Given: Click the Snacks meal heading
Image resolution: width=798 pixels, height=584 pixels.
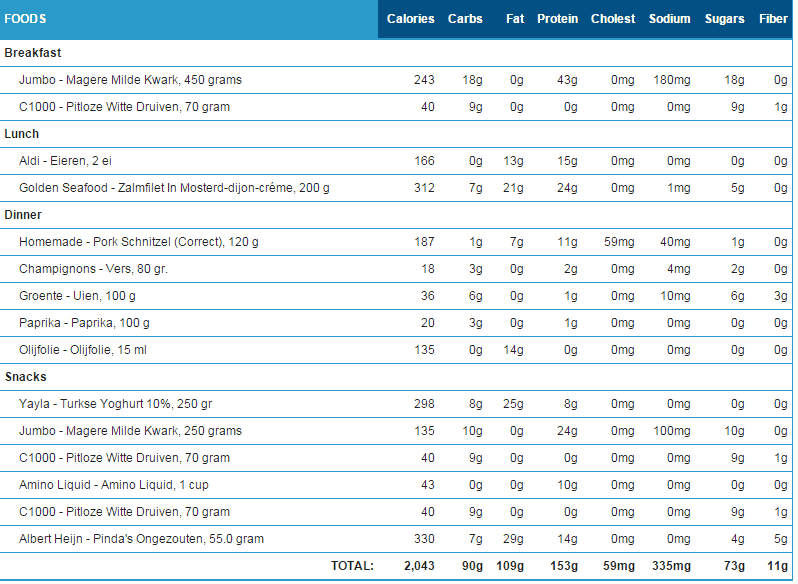Looking at the screenshot, I should [26, 377].
